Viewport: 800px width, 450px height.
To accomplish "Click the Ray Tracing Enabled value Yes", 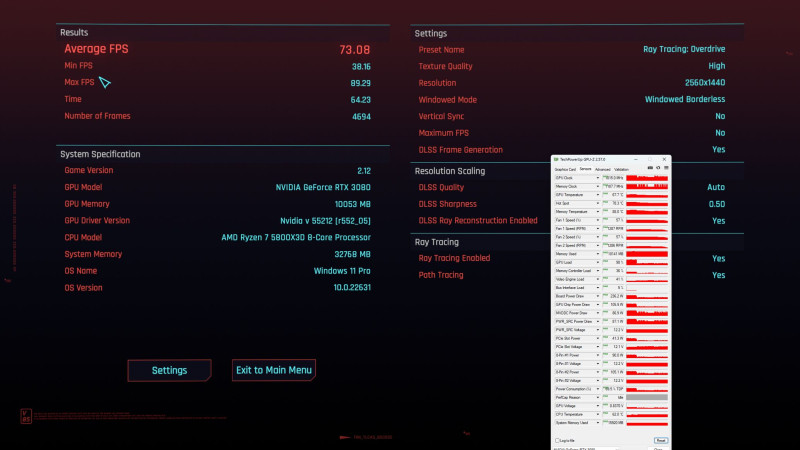I will click(x=718, y=259).
